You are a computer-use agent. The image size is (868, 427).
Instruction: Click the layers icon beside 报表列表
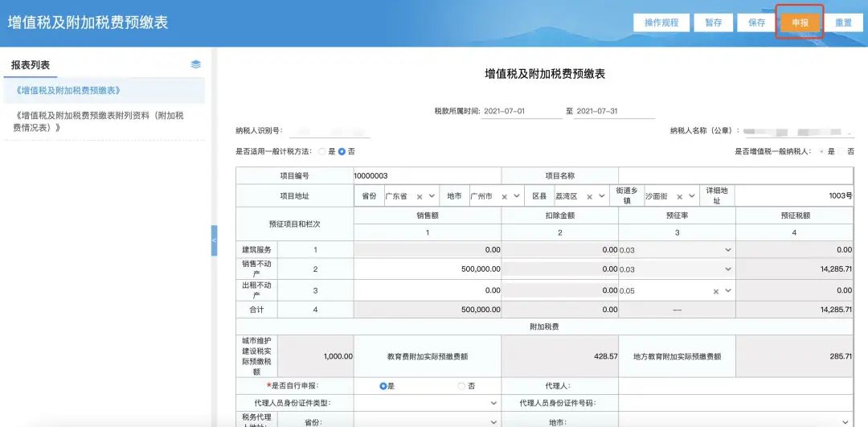196,64
